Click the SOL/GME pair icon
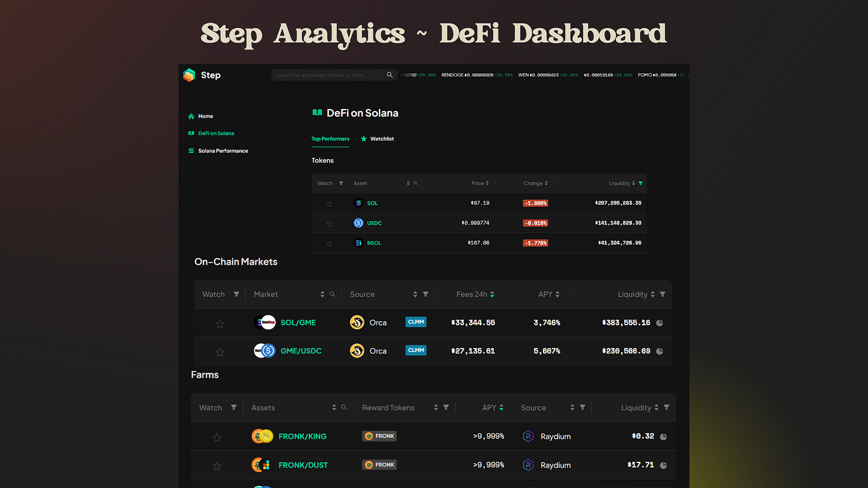Screen dimensions: 868x488 pos(265,322)
